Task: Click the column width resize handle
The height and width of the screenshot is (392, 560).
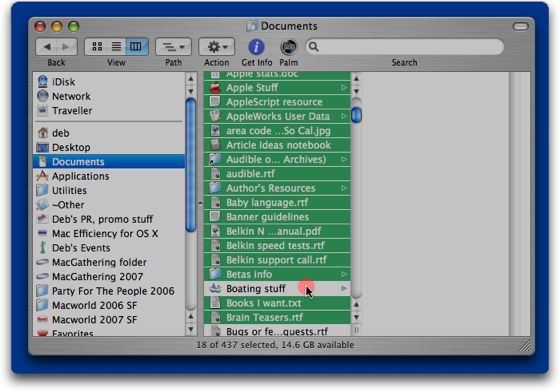Action: pos(356,330)
